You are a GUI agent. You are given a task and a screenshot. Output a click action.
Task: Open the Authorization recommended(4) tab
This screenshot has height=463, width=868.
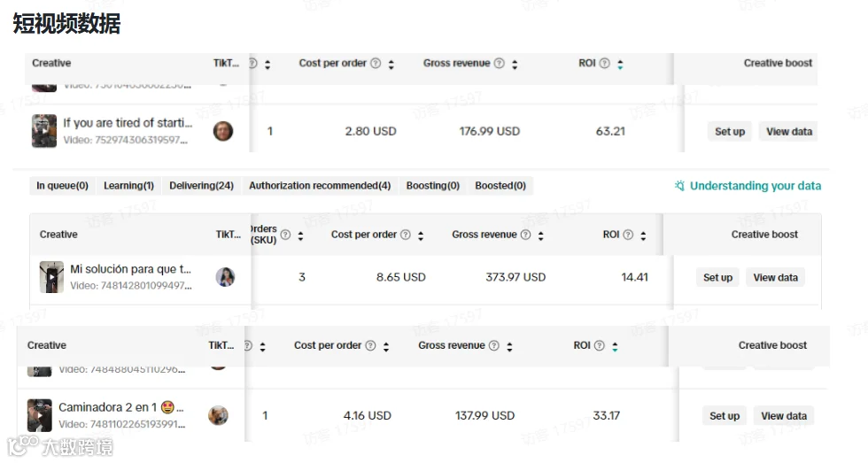pyautogui.click(x=320, y=186)
